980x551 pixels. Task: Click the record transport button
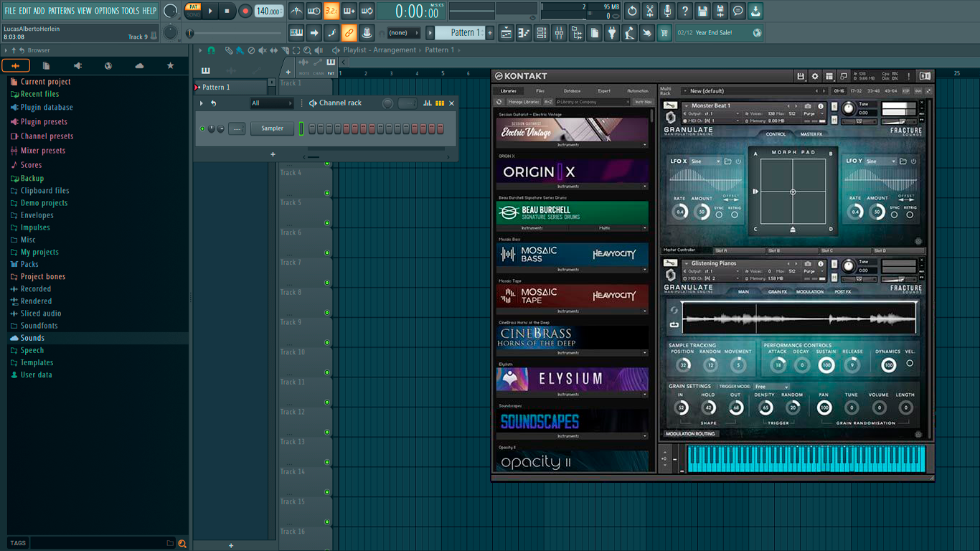(x=245, y=11)
